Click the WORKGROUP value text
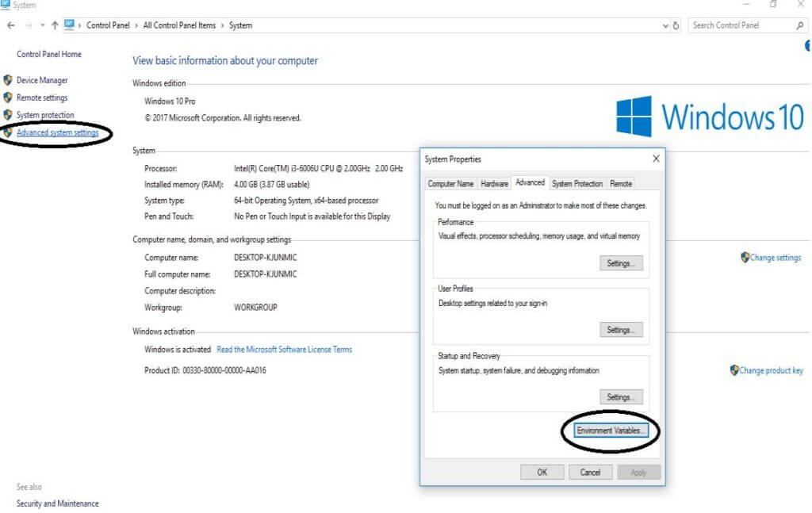This screenshot has width=812, height=513. (255, 308)
